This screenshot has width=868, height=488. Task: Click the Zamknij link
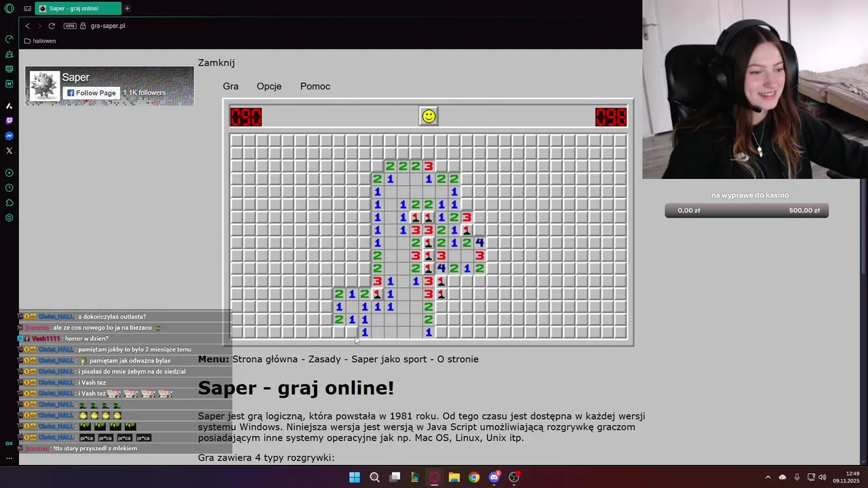[x=216, y=62]
